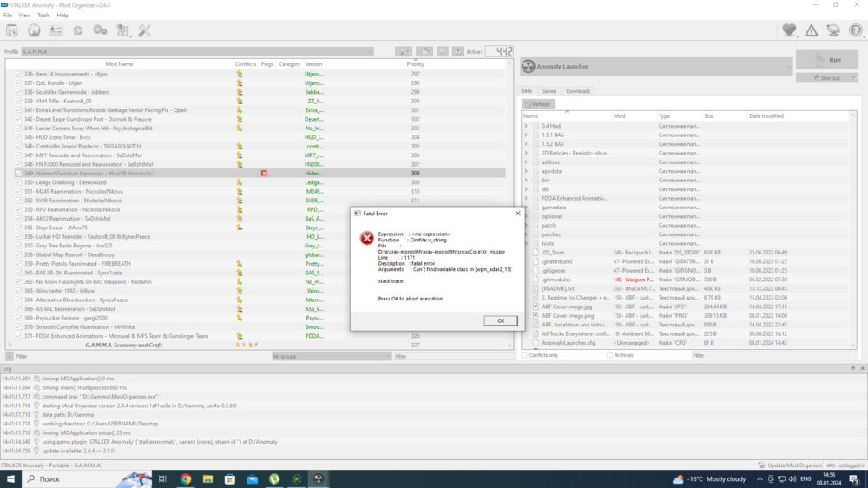Viewport: 868px width, 488px height.
Task: Click the Endorse heart icon
Action: pyautogui.click(x=789, y=30)
